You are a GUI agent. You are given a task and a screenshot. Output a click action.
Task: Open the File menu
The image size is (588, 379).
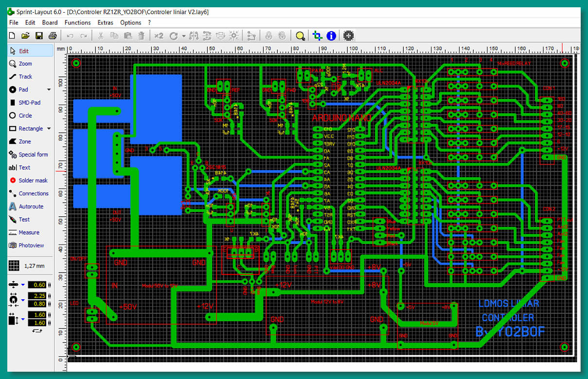click(x=14, y=22)
